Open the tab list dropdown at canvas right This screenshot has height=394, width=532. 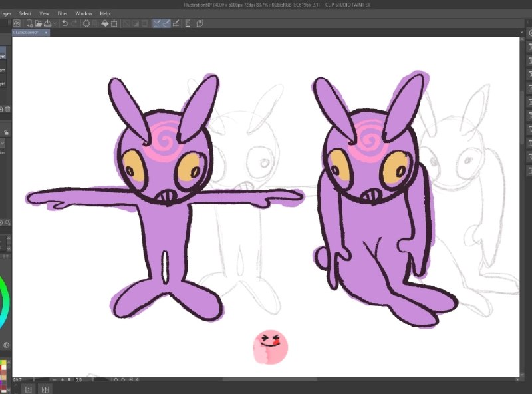(x=522, y=32)
